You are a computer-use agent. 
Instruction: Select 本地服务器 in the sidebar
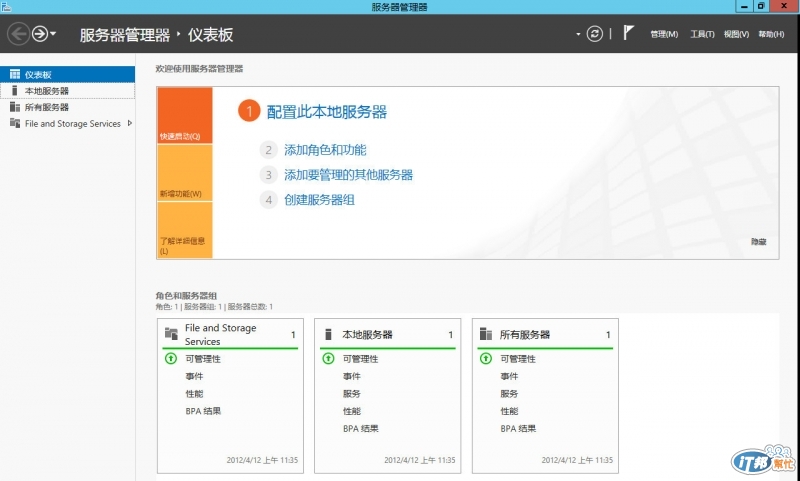(x=67, y=91)
